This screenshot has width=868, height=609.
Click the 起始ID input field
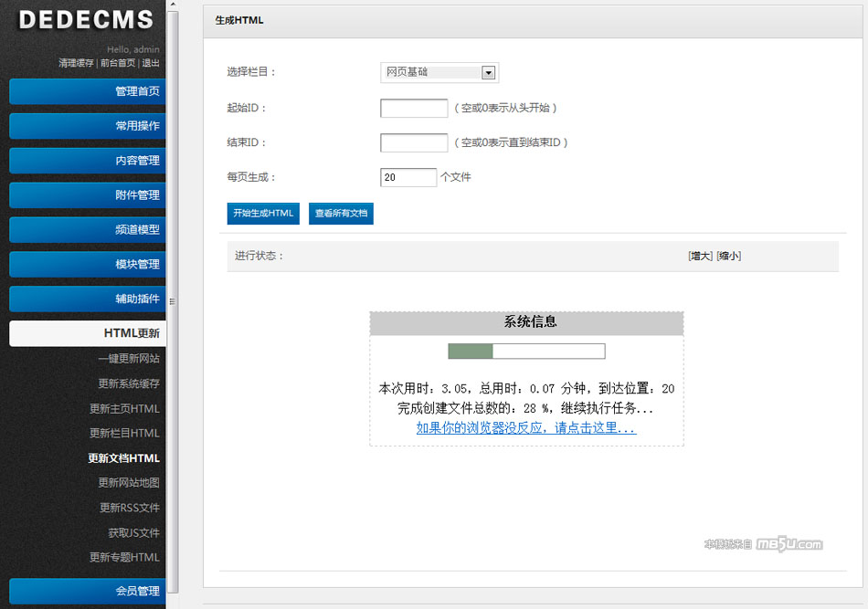coord(413,109)
